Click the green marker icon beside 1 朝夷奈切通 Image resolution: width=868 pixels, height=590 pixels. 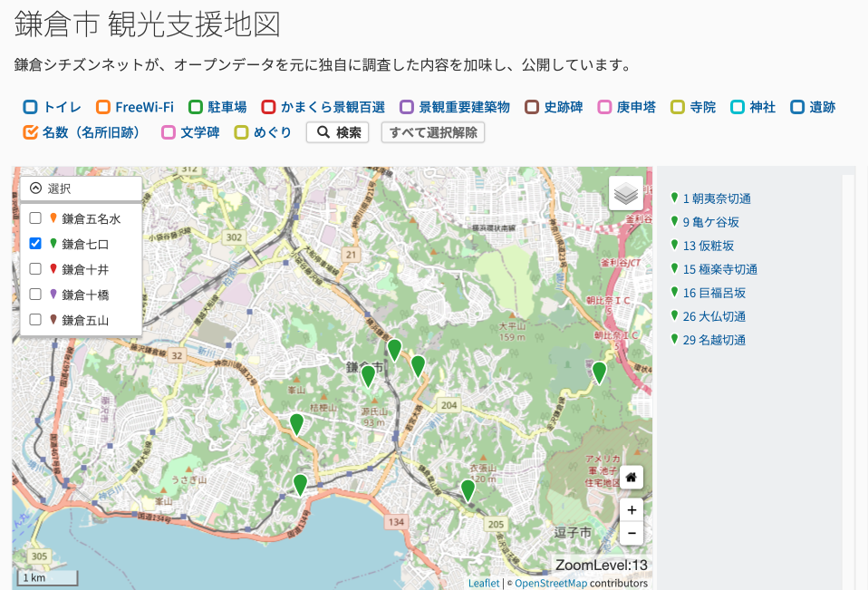click(x=674, y=198)
